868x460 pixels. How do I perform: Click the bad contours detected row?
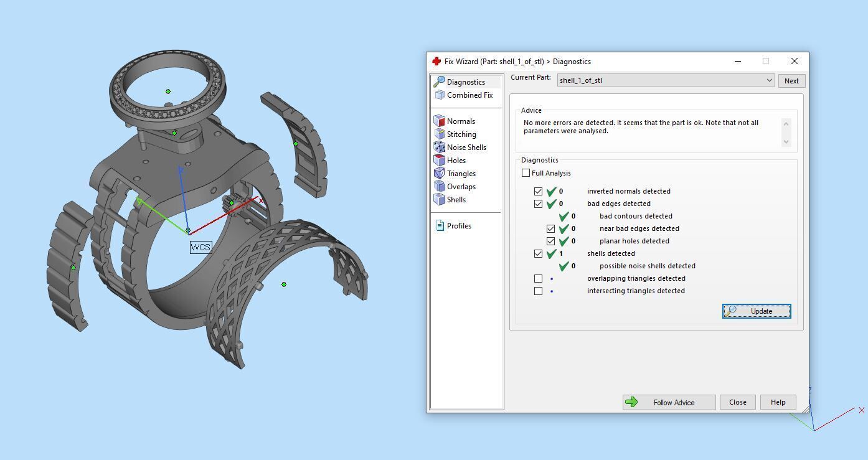coord(615,216)
